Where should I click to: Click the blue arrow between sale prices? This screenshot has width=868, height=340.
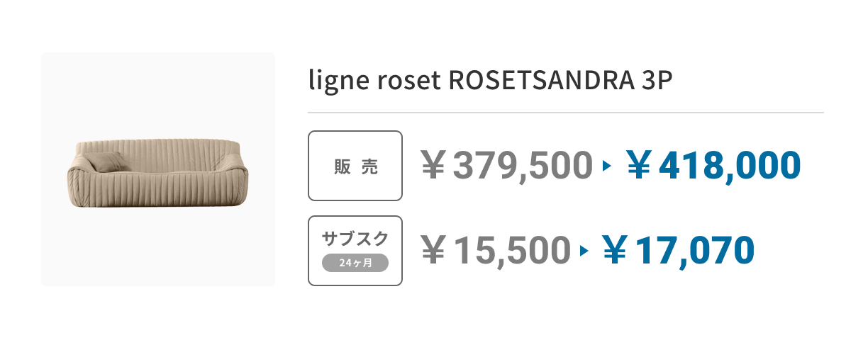point(606,166)
